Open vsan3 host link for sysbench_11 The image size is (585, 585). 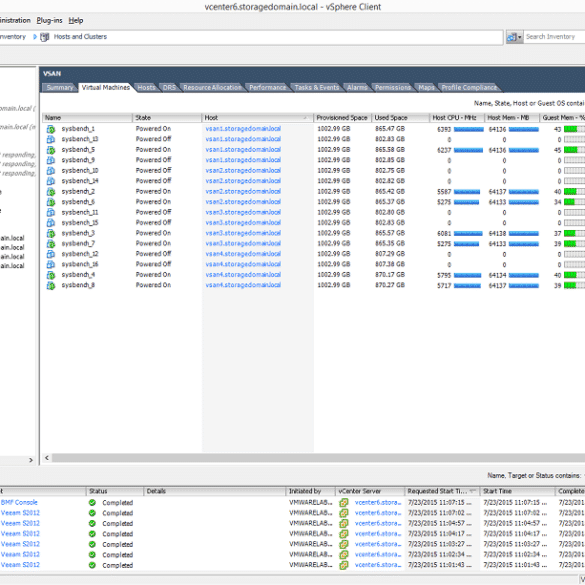click(243, 212)
